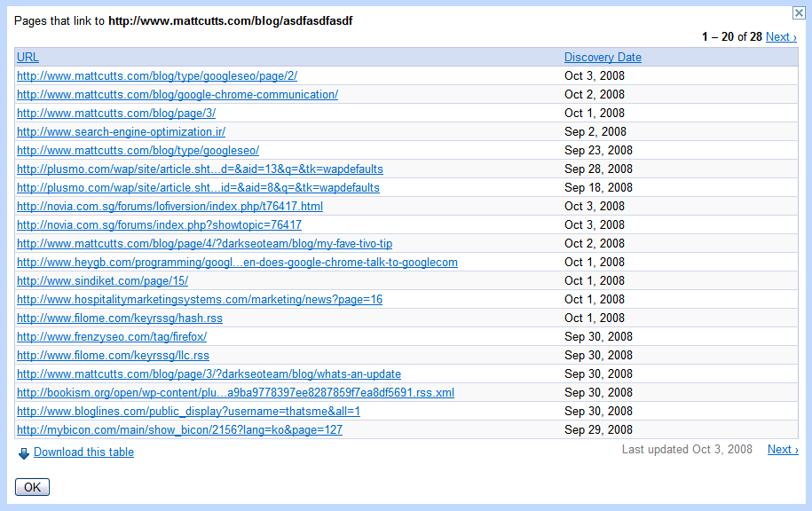
Task: Open hospitalitymarketingsystems news link
Action: coord(200,300)
